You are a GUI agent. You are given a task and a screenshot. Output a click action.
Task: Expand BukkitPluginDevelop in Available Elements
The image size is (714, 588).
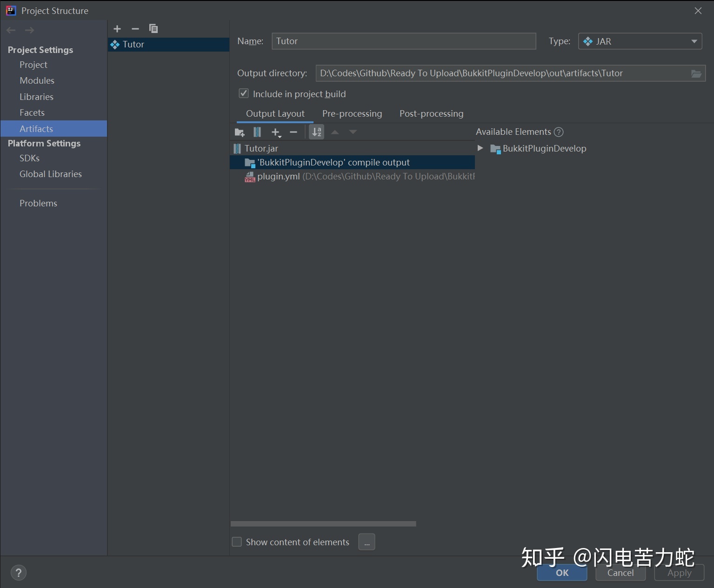(480, 148)
